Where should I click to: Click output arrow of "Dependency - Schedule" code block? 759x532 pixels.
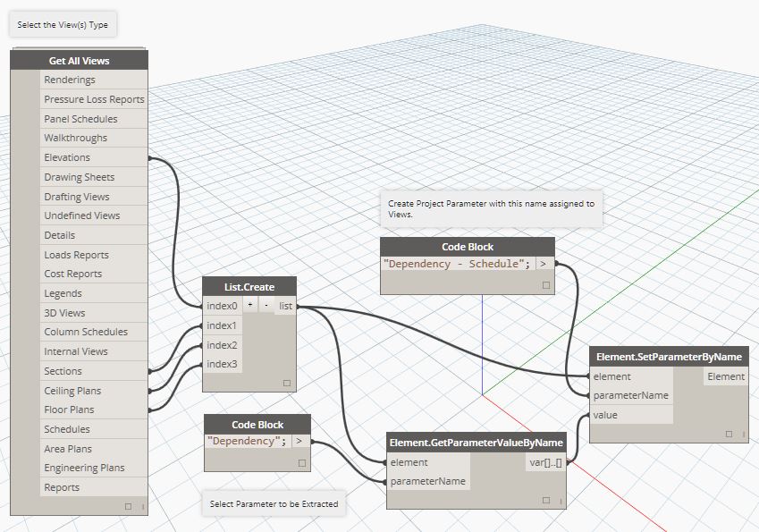(544, 264)
